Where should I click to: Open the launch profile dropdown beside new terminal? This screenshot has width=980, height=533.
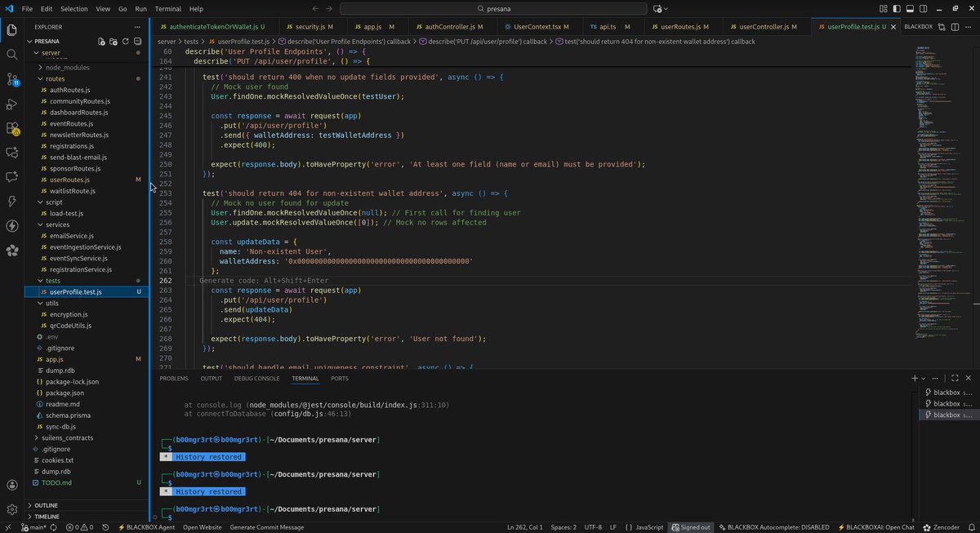click(924, 379)
